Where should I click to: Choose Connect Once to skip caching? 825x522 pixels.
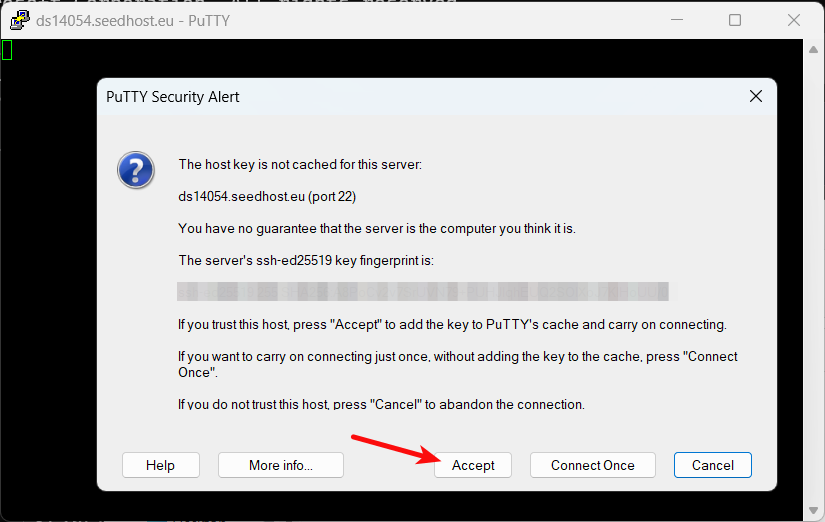592,465
